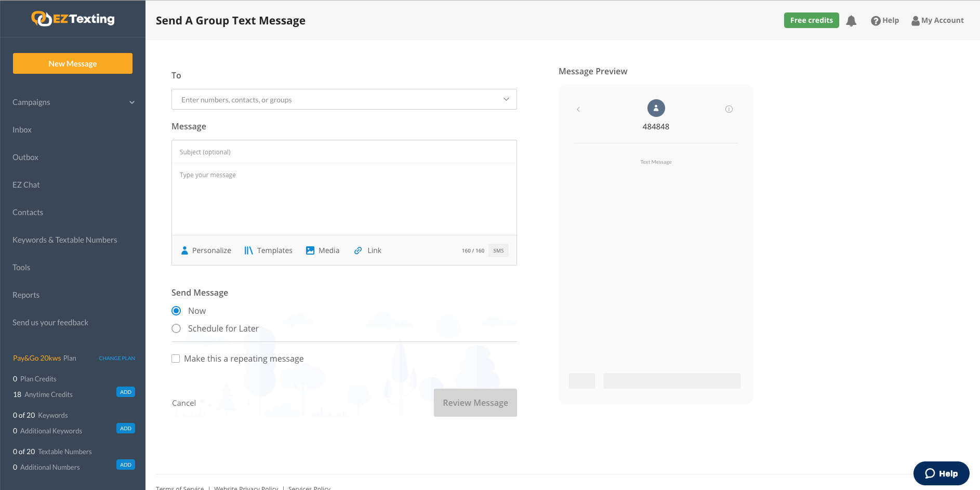Click the contact avatar in message preview
Screen dimensions: 980x490
656,108
